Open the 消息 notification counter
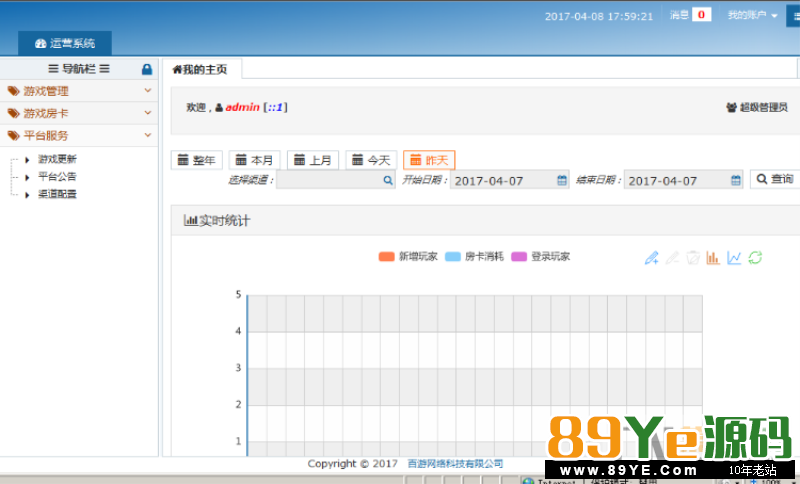800x484 pixels. [690, 15]
